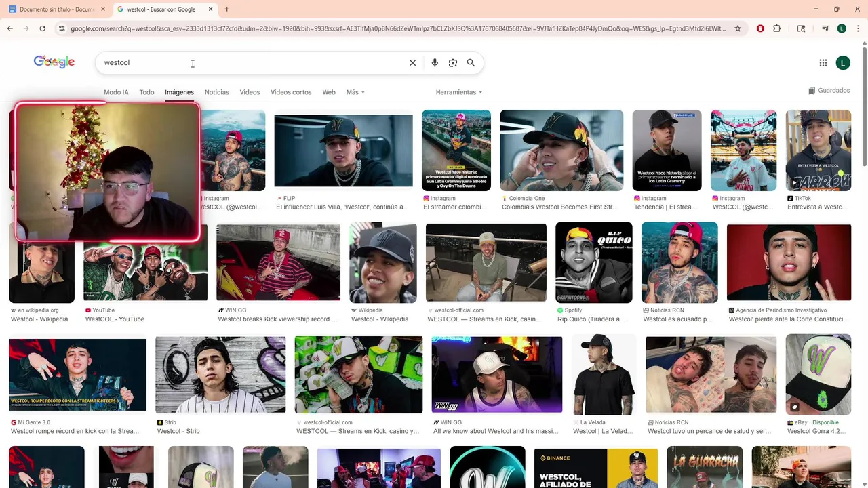868x488 pixels.
Task: Open the Chrome profile avatar L in toolbar
Action: coord(842,28)
